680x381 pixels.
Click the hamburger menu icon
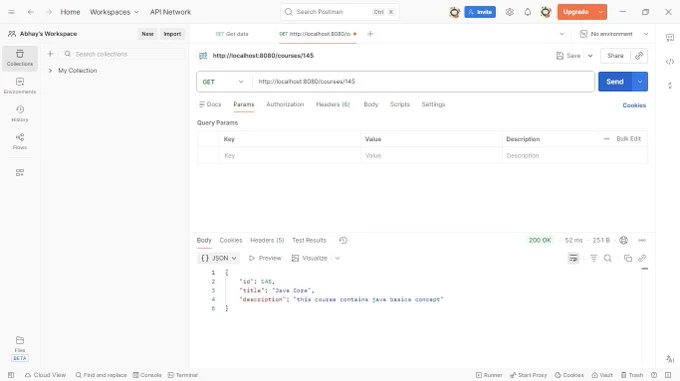(11, 12)
